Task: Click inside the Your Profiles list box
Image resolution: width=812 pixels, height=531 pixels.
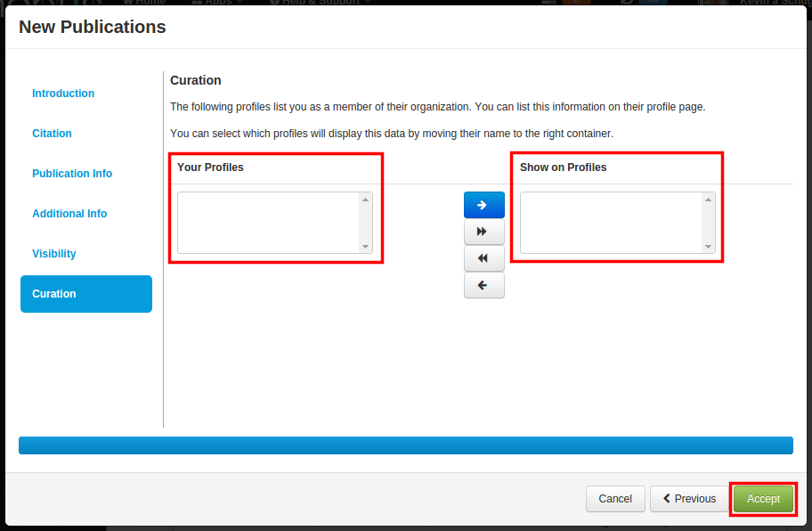Action: pyautogui.click(x=275, y=223)
